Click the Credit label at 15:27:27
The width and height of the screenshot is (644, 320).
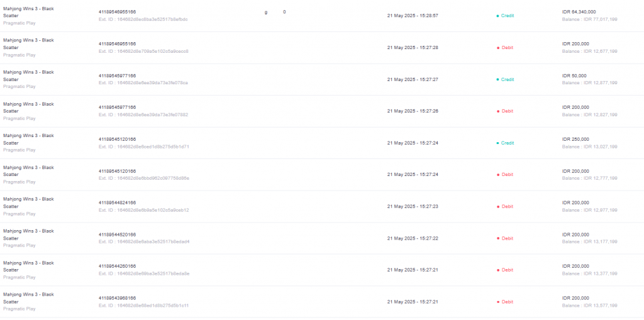point(505,79)
